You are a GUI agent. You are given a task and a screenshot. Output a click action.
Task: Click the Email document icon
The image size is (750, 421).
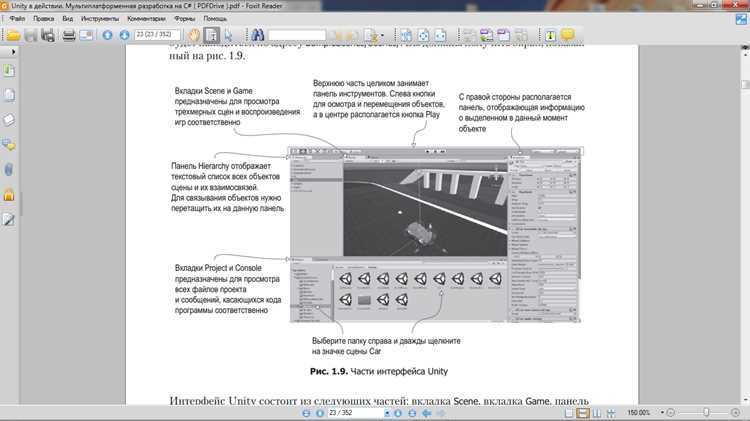[86, 35]
